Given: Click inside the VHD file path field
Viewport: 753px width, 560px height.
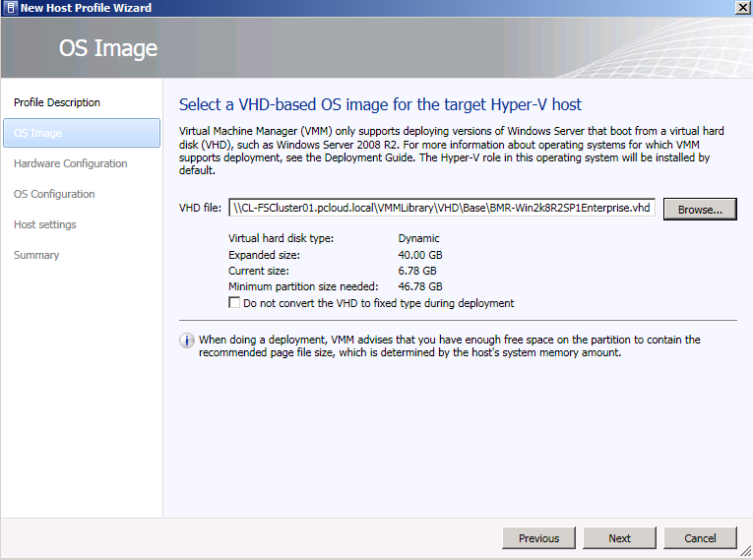Looking at the screenshot, I should (442, 208).
